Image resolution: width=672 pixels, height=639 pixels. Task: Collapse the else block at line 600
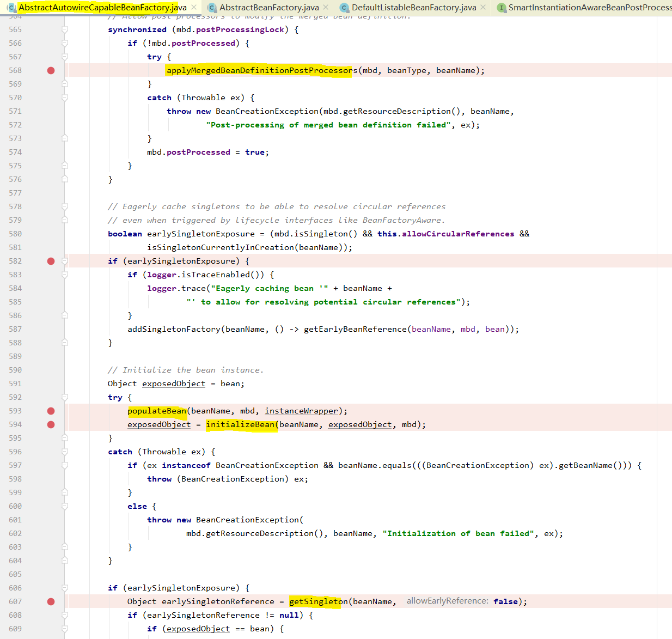click(x=65, y=506)
